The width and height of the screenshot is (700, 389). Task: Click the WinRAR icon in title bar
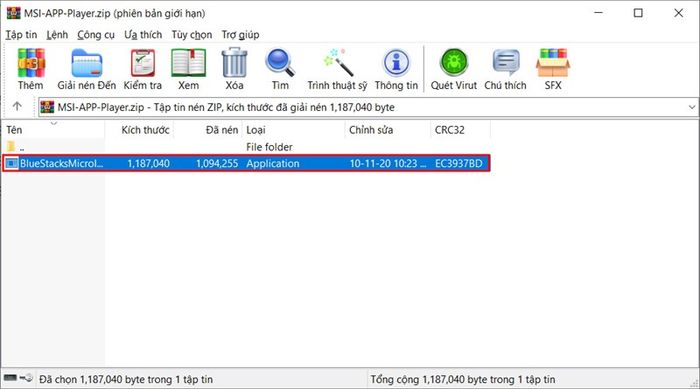click(13, 13)
